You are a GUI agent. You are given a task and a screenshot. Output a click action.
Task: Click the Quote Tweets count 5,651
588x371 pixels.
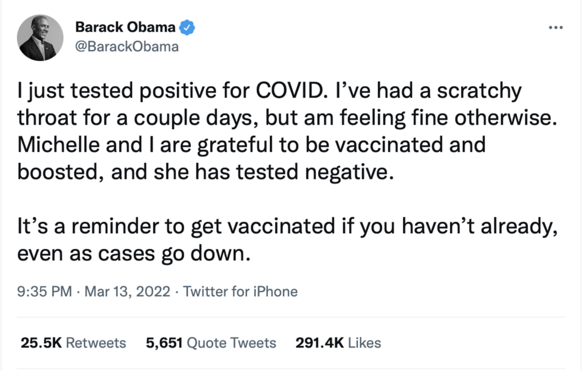click(165, 343)
